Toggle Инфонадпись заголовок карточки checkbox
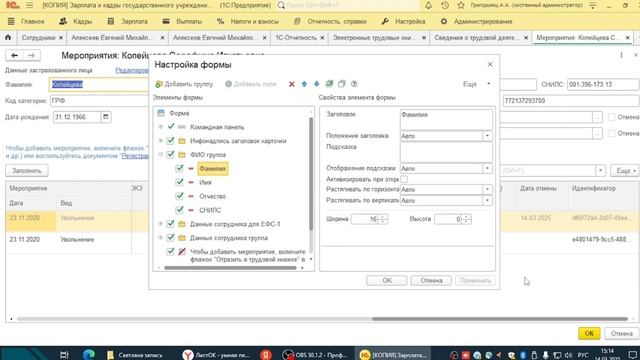This screenshot has height=360, width=640. 171,140
